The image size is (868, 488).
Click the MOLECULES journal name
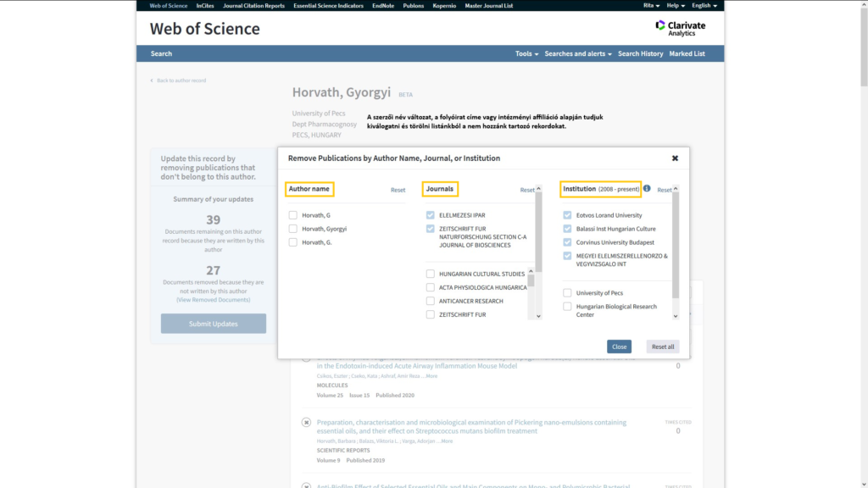coord(332,385)
